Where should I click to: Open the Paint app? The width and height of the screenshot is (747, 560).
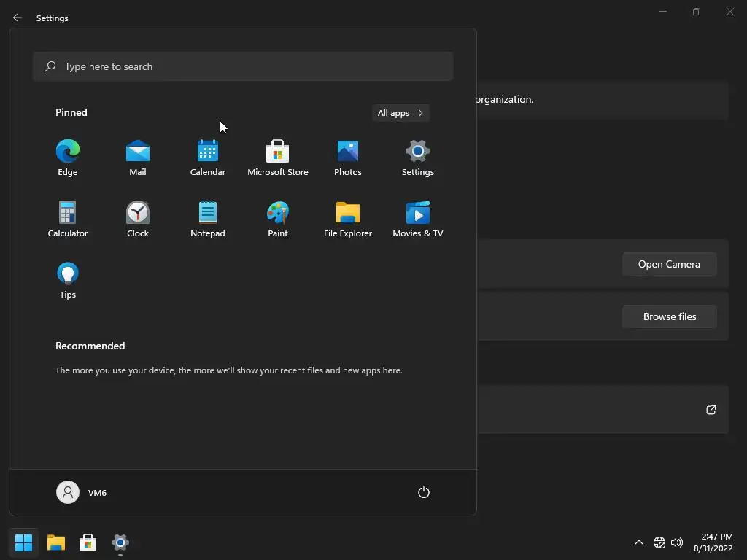click(x=278, y=219)
